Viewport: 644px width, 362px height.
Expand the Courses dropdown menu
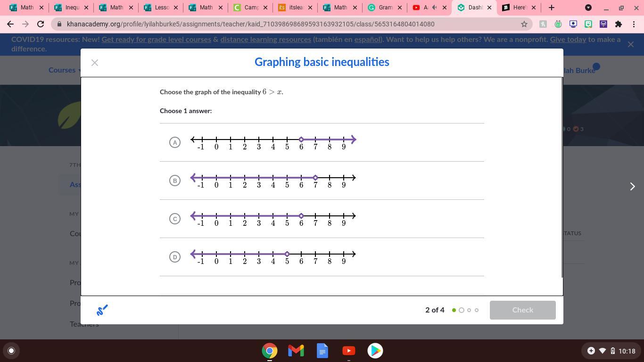click(65, 70)
